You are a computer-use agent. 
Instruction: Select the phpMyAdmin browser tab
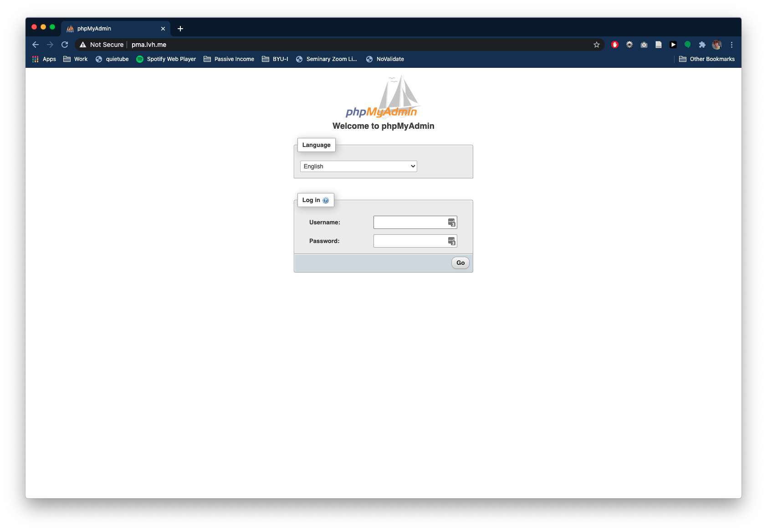pos(116,29)
